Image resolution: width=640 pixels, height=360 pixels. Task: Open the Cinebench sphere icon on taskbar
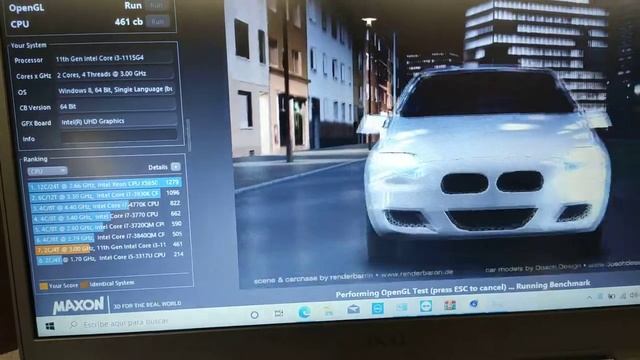tap(473, 304)
